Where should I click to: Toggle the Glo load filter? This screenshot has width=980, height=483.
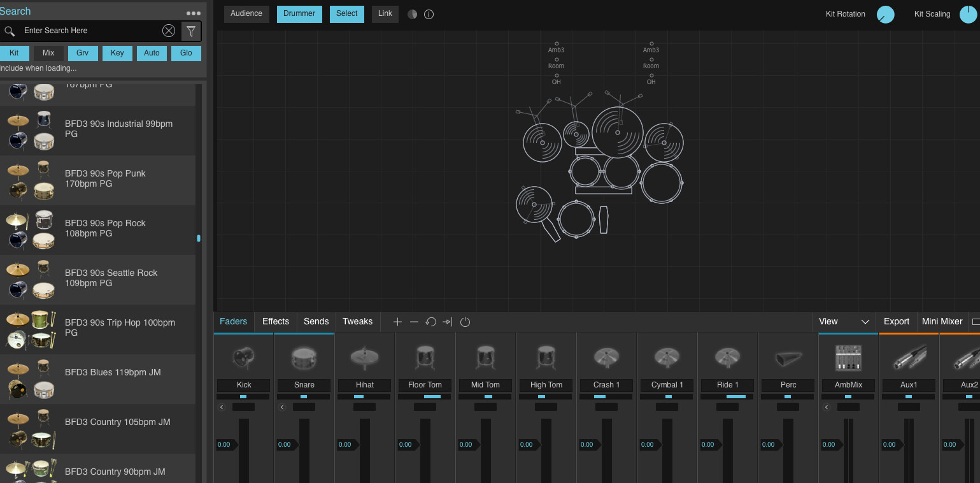(186, 53)
